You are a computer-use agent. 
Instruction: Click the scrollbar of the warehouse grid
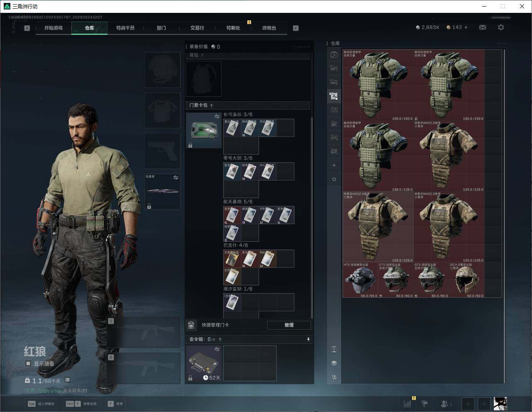coord(505,216)
